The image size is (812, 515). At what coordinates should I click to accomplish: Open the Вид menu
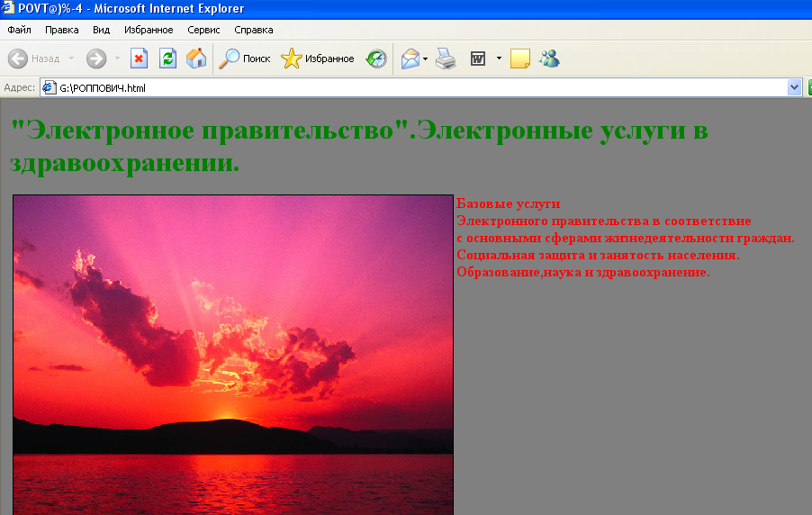(x=101, y=30)
